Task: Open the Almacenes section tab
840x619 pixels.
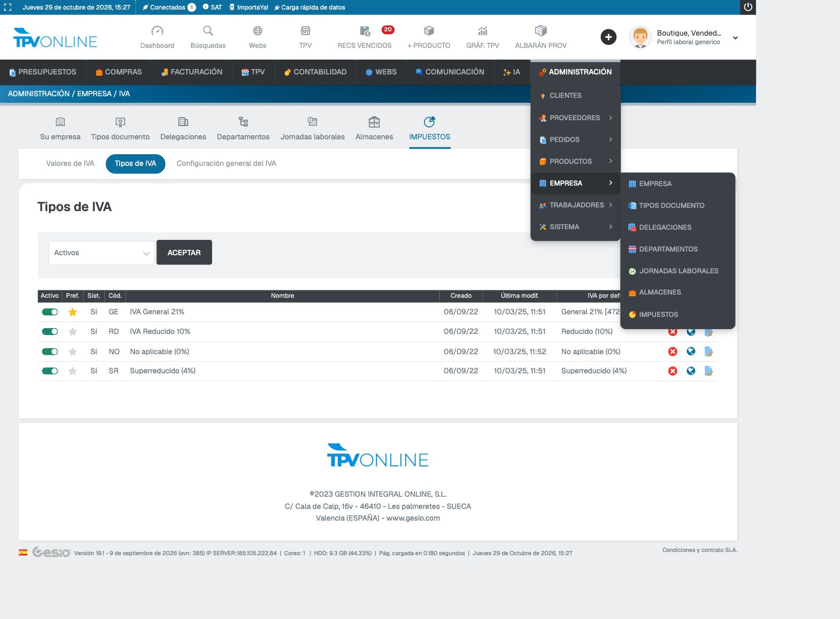Action: point(374,129)
